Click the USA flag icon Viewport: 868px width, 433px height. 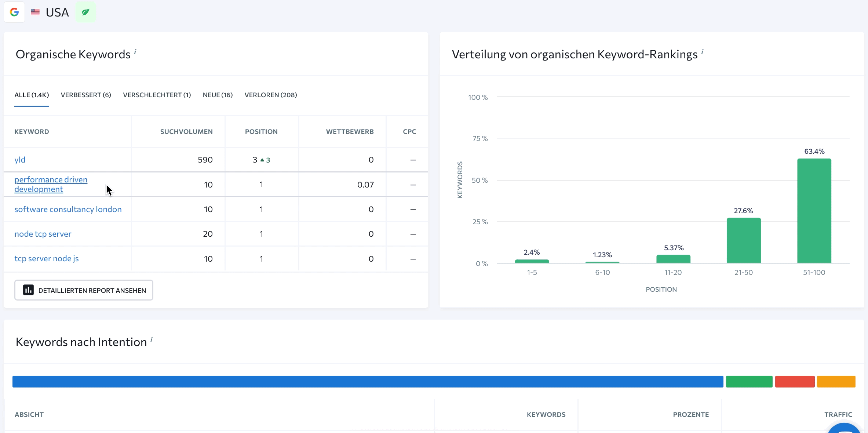[x=35, y=12]
